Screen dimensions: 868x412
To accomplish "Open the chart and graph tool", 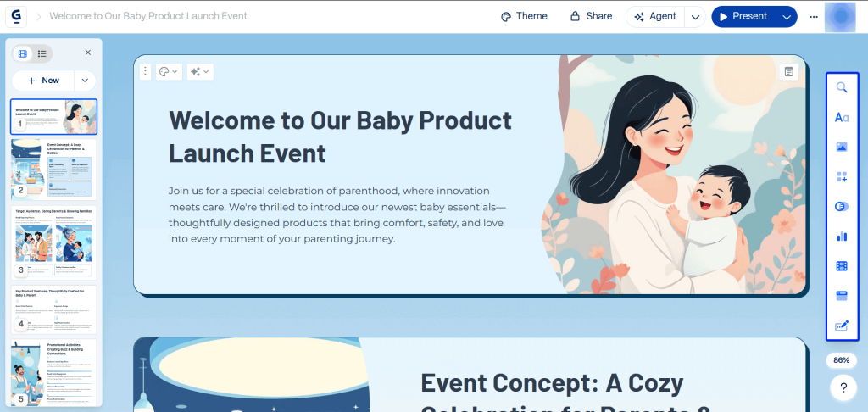I will click(x=842, y=237).
